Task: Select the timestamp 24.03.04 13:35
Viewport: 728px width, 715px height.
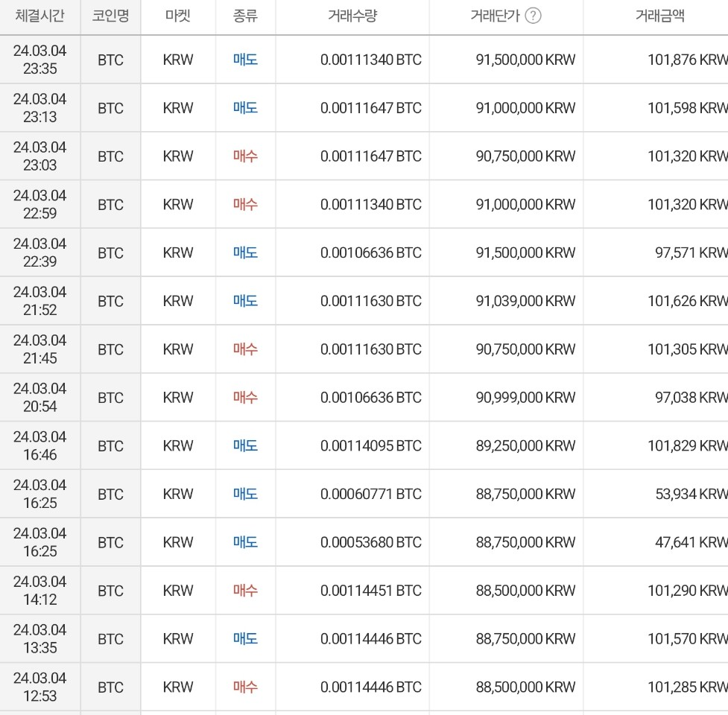Action: click(40, 638)
